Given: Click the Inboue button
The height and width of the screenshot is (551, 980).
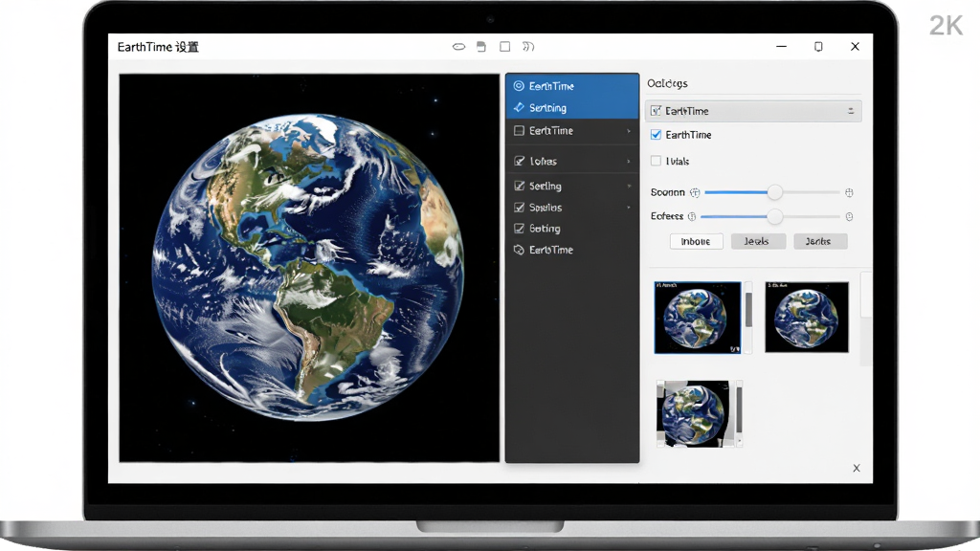Looking at the screenshot, I should (x=697, y=241).
